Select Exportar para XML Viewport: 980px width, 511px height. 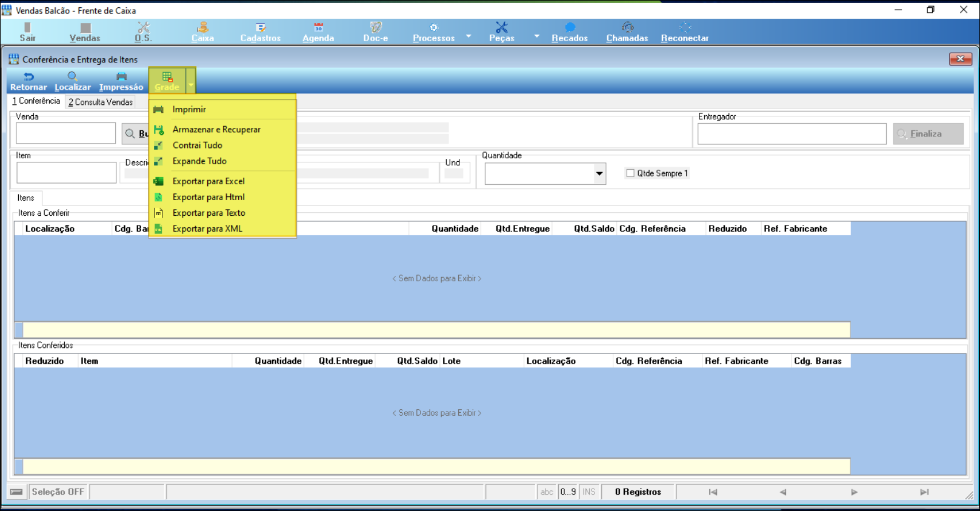207,229
